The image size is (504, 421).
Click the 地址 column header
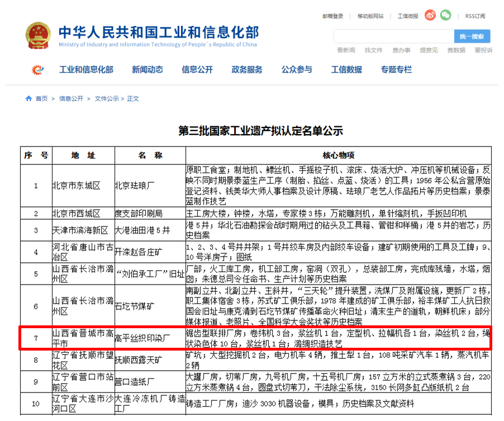point(83,155)
